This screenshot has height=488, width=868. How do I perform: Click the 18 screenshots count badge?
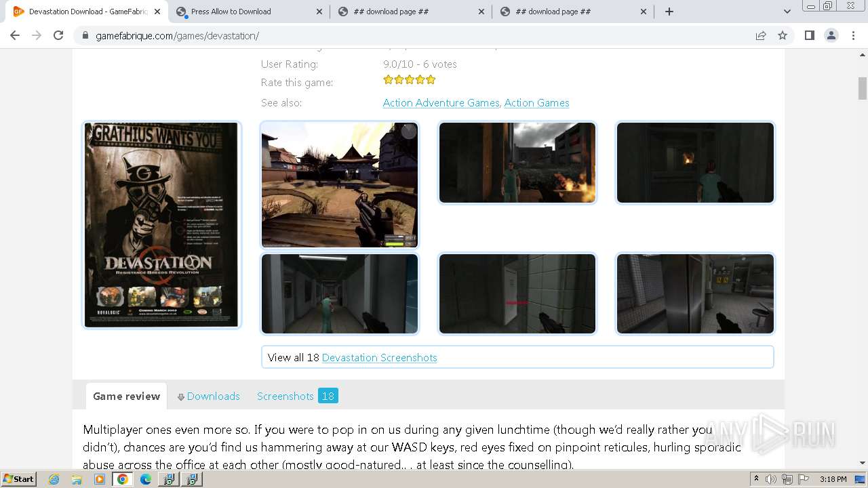pos(328,396)
